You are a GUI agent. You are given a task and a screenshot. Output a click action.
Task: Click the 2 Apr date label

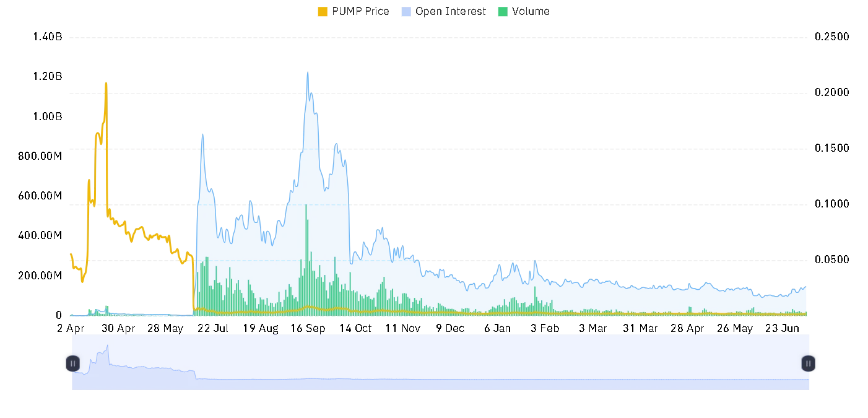pos(71,328)
